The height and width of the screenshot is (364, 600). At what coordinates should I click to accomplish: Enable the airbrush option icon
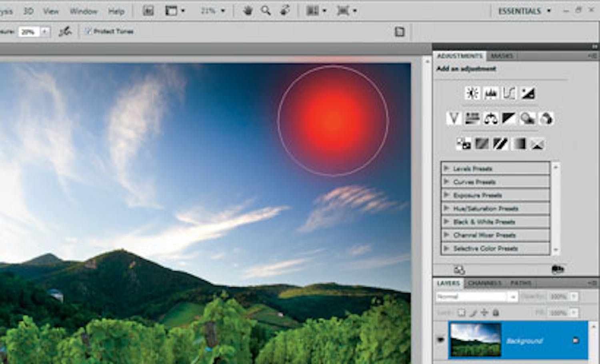point(65,32)
